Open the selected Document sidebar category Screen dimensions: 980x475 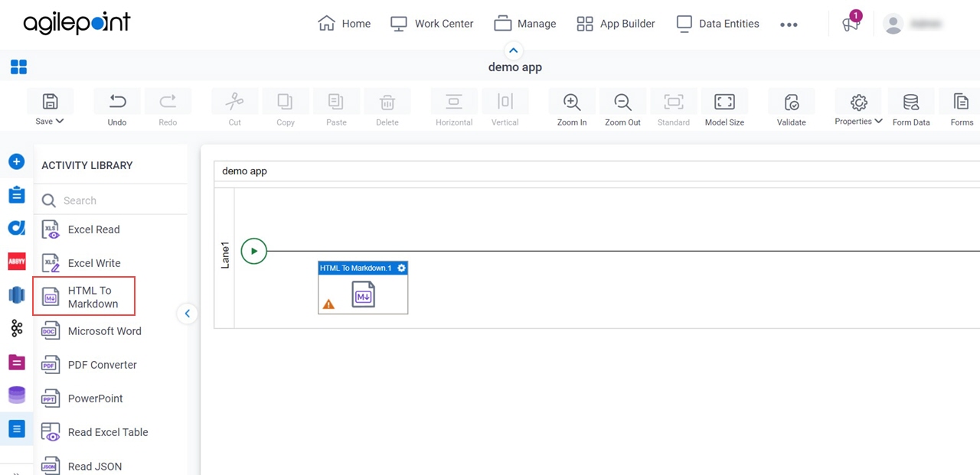click(17, 428)
